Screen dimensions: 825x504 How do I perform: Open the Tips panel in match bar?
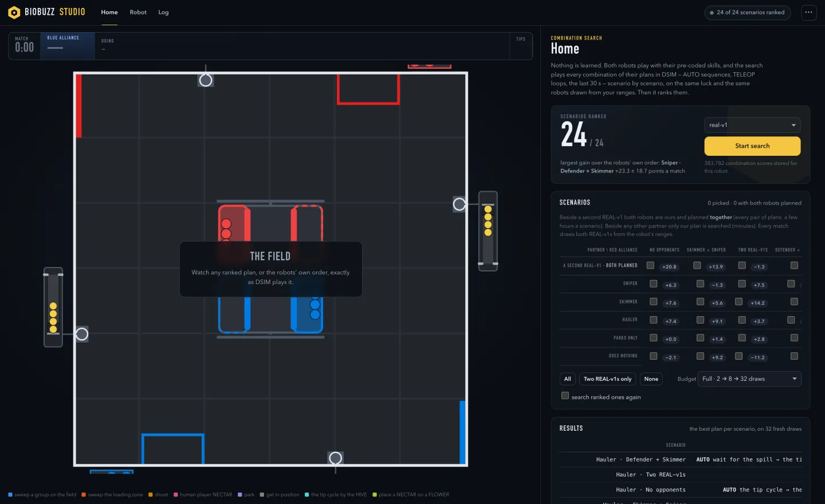pos(521,46)
